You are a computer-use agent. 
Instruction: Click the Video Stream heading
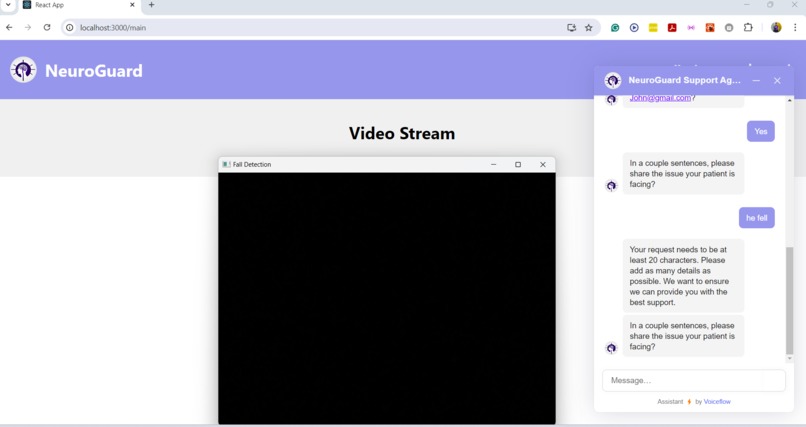402,134
